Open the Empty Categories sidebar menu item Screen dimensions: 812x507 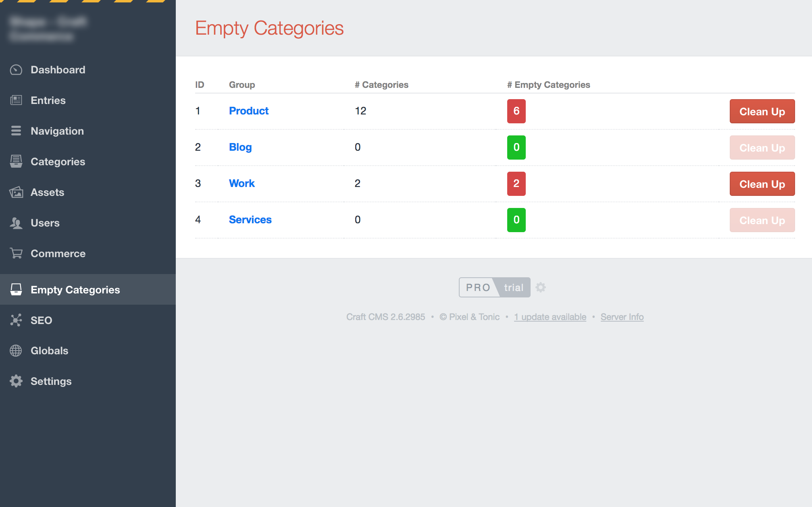coord(75,290)
